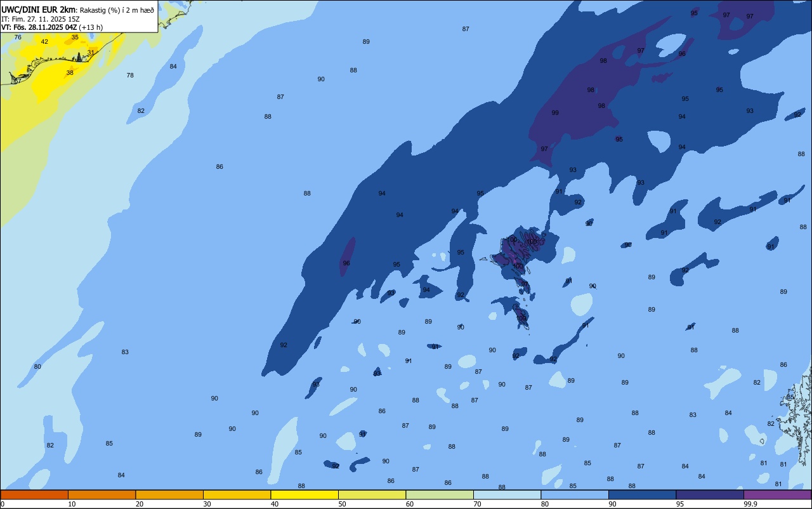The image size is (812, 509).
Task: Click the purple legend swatch above 99.9
Action: (777, 494)
